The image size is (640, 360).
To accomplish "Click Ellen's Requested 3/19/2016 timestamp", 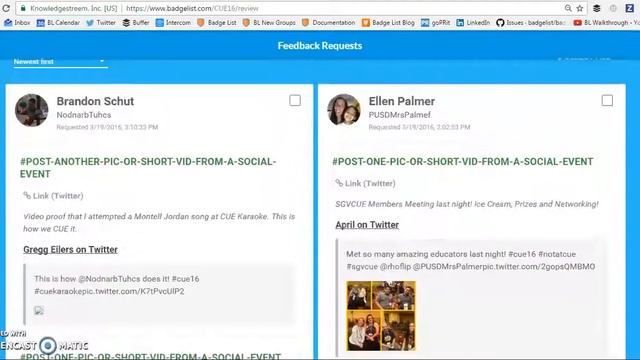I will pyautogui.click(x=419, y=127).
